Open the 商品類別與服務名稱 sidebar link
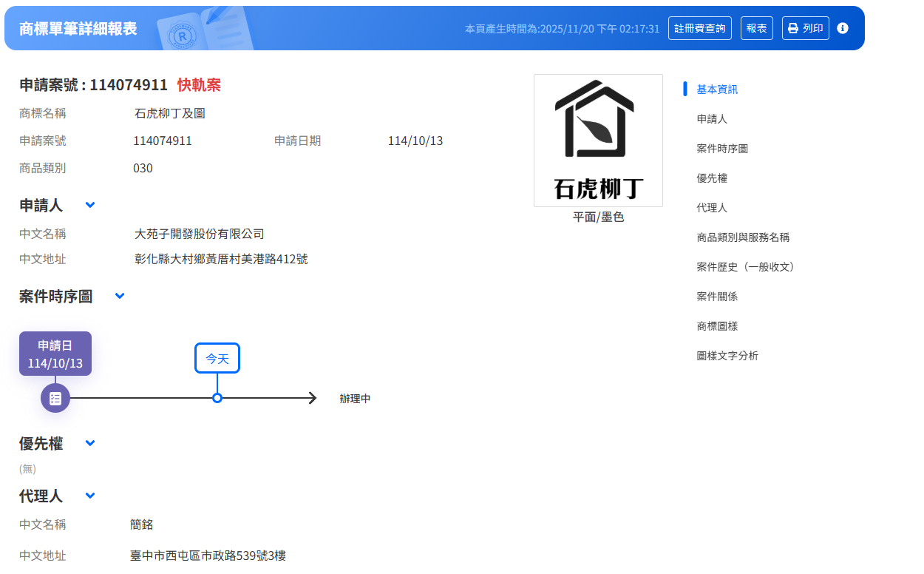924x574 pixels. [x=741, y=237]
